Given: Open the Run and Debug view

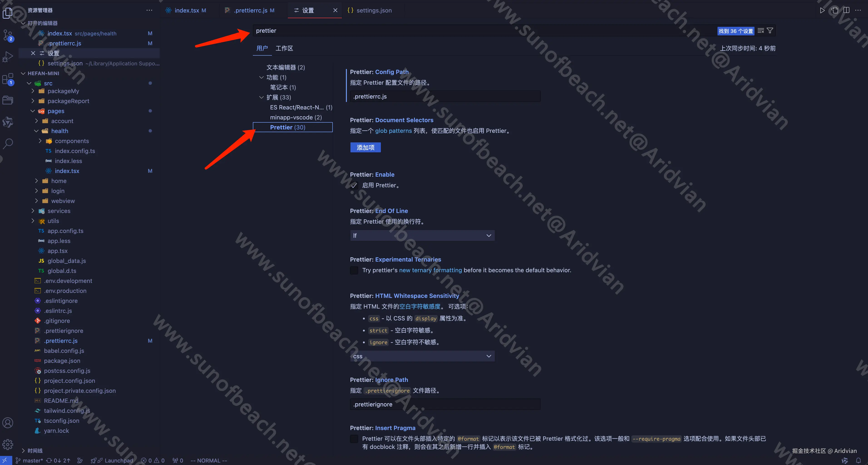Looking at the screenshot, I should click(x=7, y=57).
